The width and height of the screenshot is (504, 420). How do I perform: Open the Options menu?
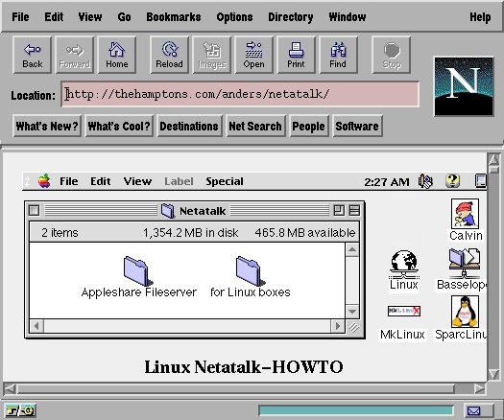(x=234, y=16)
